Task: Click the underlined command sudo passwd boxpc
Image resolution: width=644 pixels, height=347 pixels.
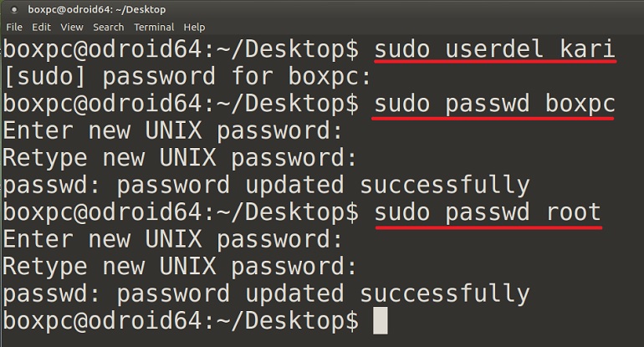Action: (x=494, y=104)
